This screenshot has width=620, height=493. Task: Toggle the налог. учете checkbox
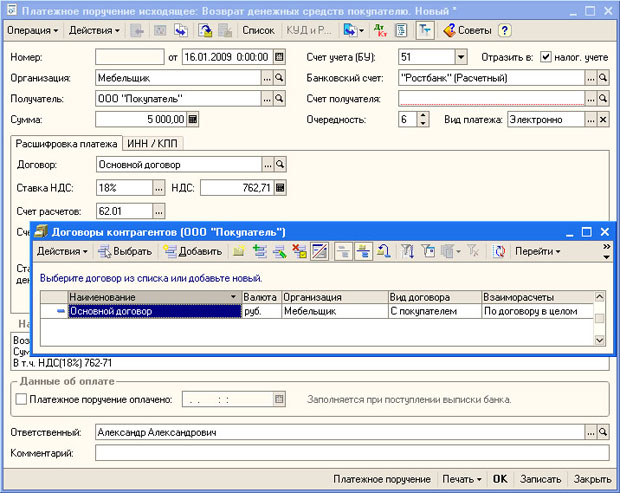click(546, 57)
